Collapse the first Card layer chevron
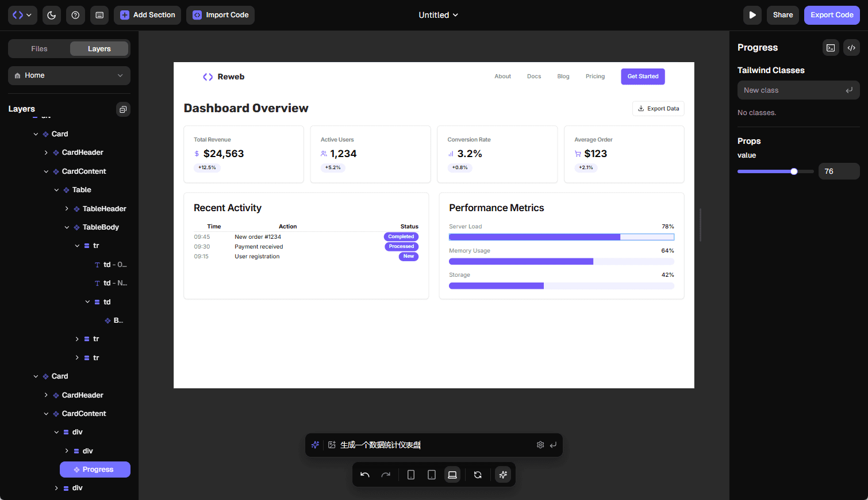This screenshot has height=500, width=868. 36,134
